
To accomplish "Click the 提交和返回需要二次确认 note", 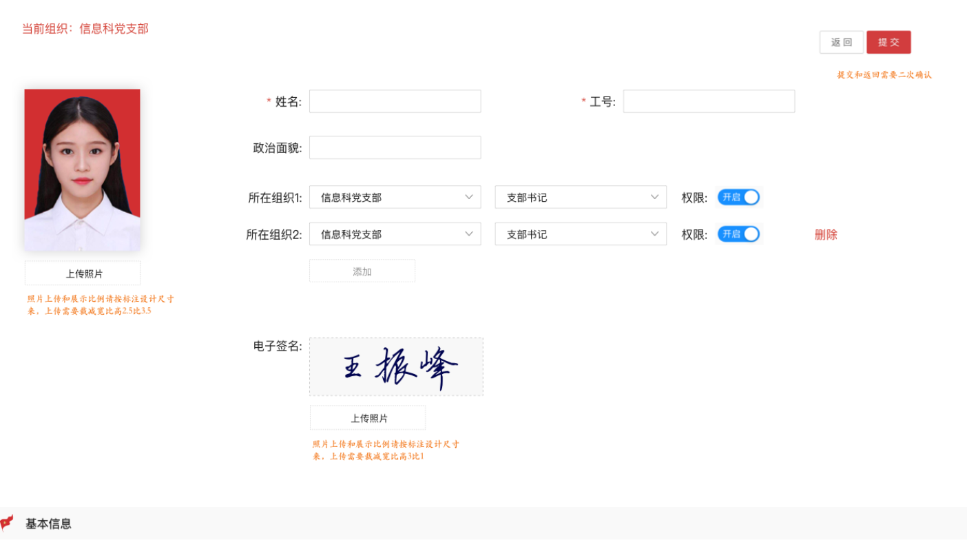I will pyautogui.click(x=884, y=74).
